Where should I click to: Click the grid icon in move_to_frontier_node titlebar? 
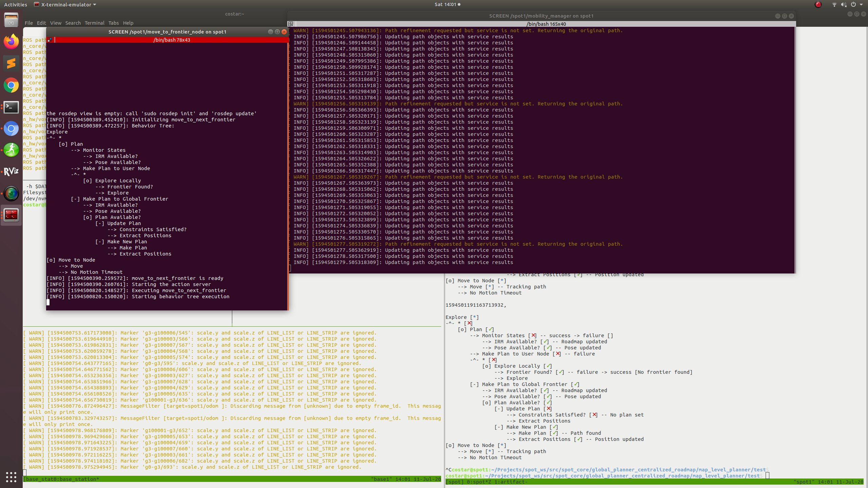tap(50, 40)
